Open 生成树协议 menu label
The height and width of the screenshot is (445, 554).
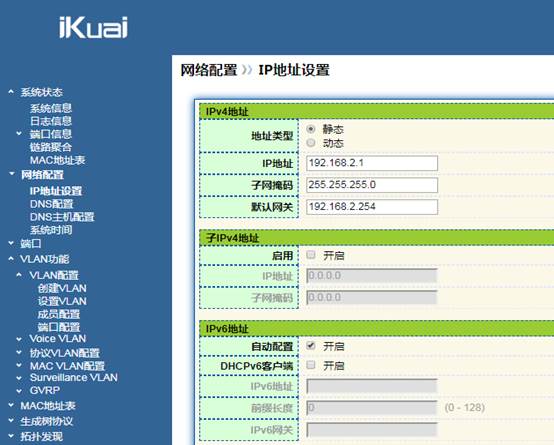[47, 421]
